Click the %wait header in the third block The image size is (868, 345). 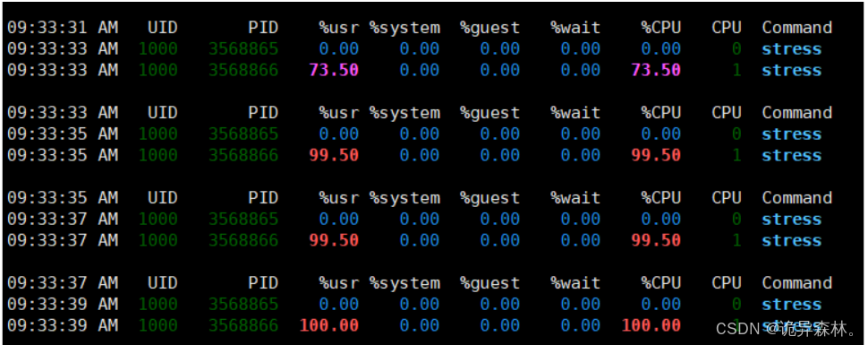pos(575,198)
